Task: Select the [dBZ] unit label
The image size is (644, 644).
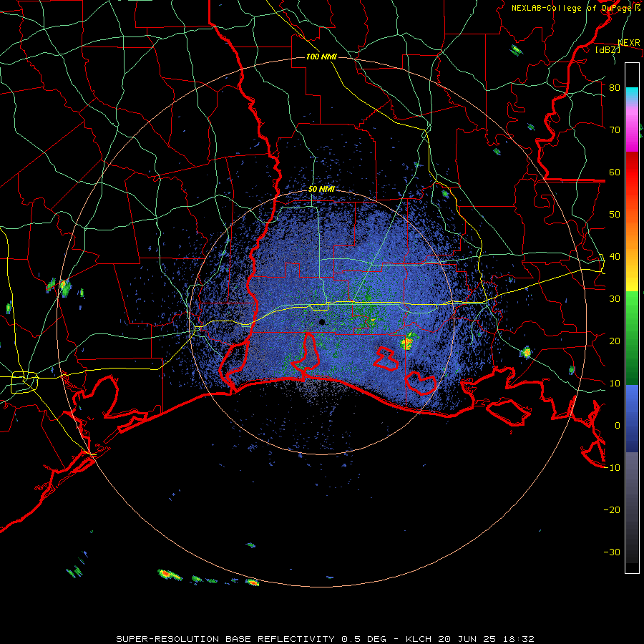Action: pos(608,49)
